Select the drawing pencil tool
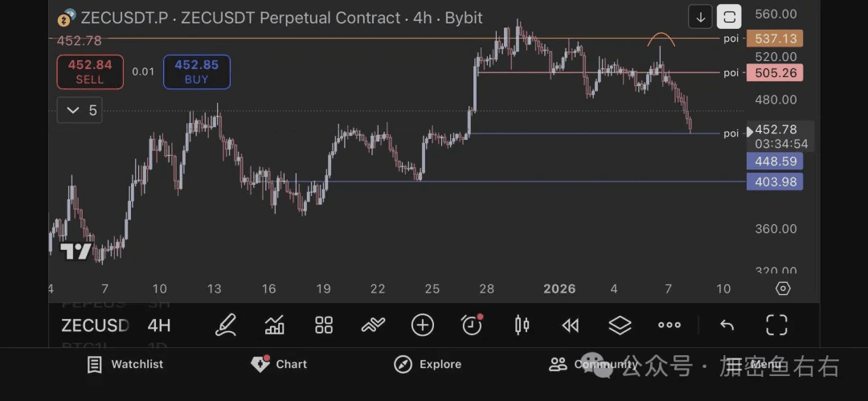868x401 pixels. pyautogui.click(x=226, y=325)
